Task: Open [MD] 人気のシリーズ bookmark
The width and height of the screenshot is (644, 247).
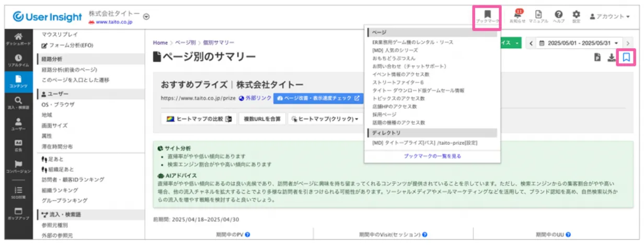Action: tap(395, 50)
